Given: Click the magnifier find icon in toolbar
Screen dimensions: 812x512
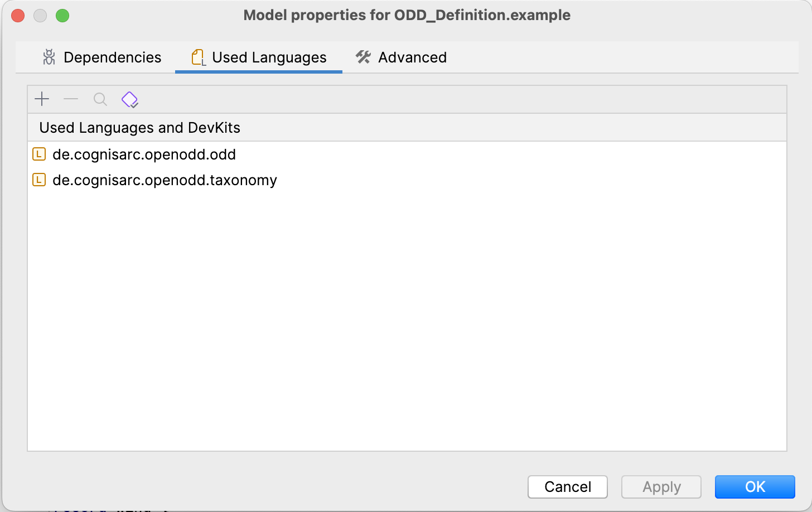Looking at the screenshot, I should pos(100,99).
